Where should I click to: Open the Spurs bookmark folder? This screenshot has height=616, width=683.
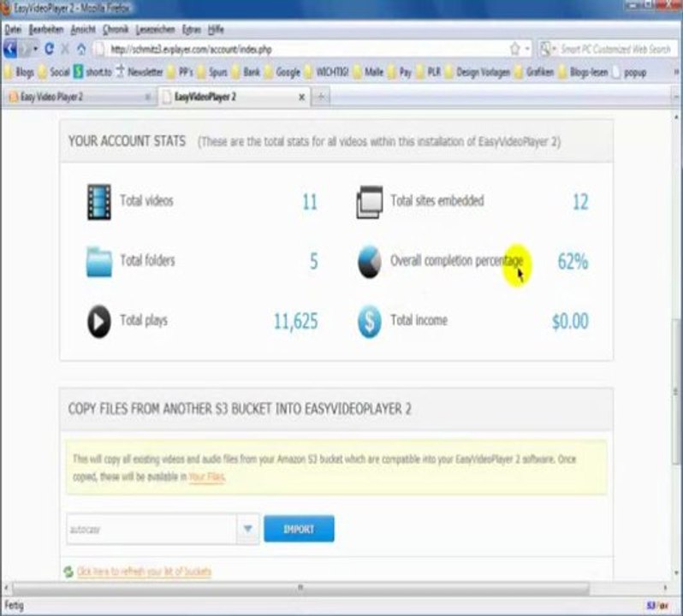point(212,72)
